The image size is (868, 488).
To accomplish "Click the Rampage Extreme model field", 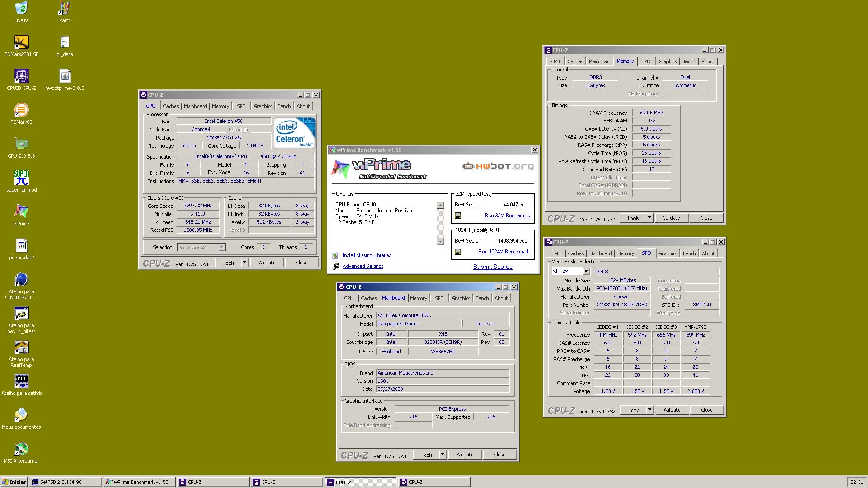I will (418, 324).
